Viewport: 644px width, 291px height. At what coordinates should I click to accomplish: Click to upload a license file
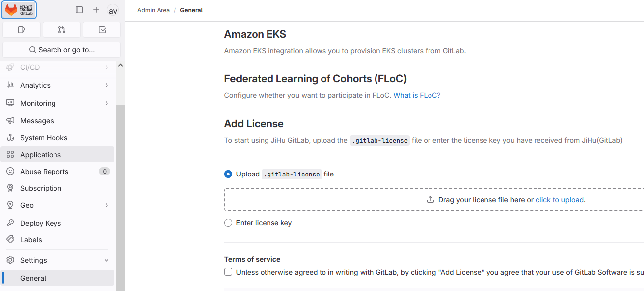click(x=559, y=200)
